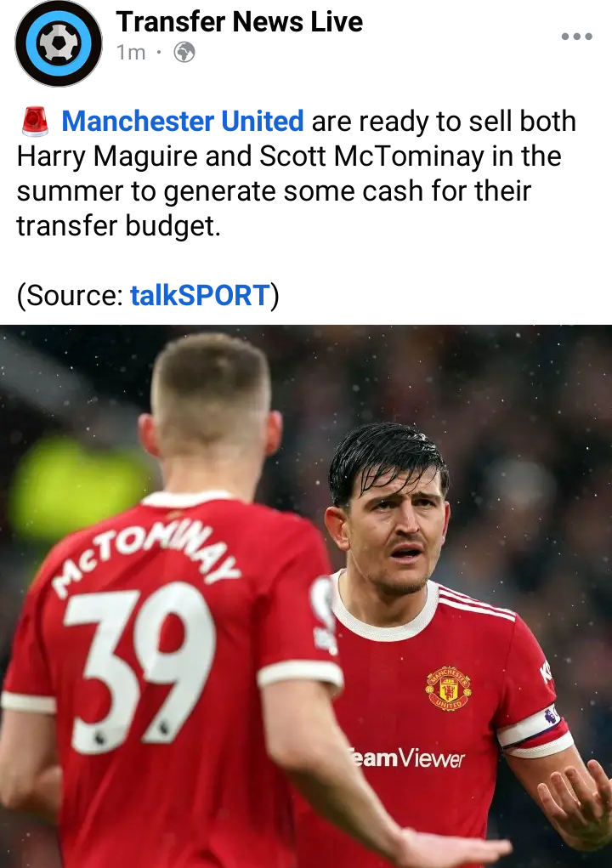612x868 pixels.
Task: Click the TeamViewer sponsor logo
Action: [x=406, y=757]
